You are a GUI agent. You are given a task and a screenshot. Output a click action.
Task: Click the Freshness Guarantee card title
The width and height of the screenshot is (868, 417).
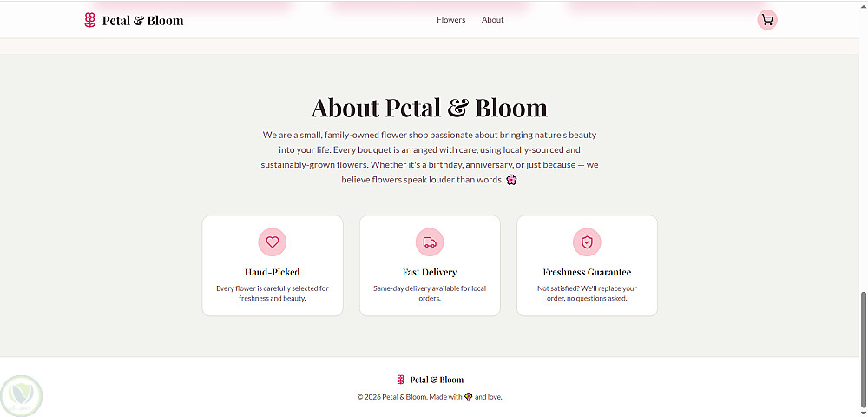(587, 272)
